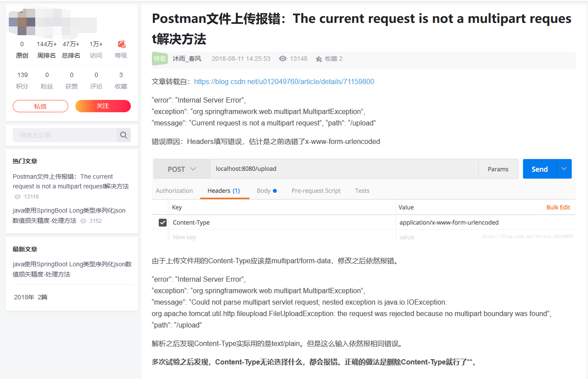Switch to the Authorization tab
Screen dimensions: 588x379
point(174,191)
